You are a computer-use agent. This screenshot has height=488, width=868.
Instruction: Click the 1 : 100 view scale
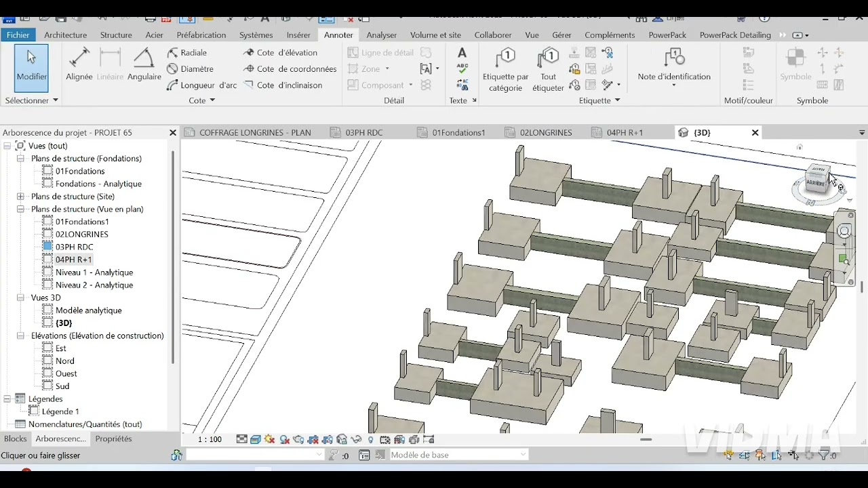coord(210,439)
